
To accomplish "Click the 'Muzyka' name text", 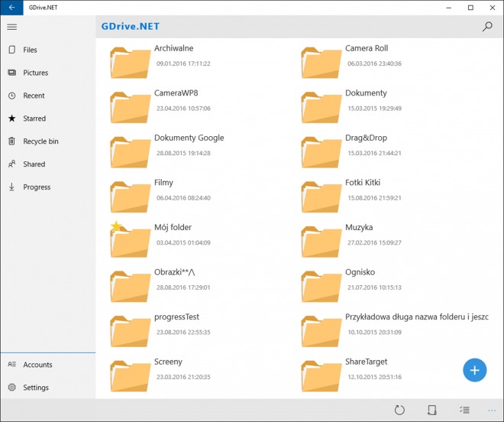I will click(359, 228).
